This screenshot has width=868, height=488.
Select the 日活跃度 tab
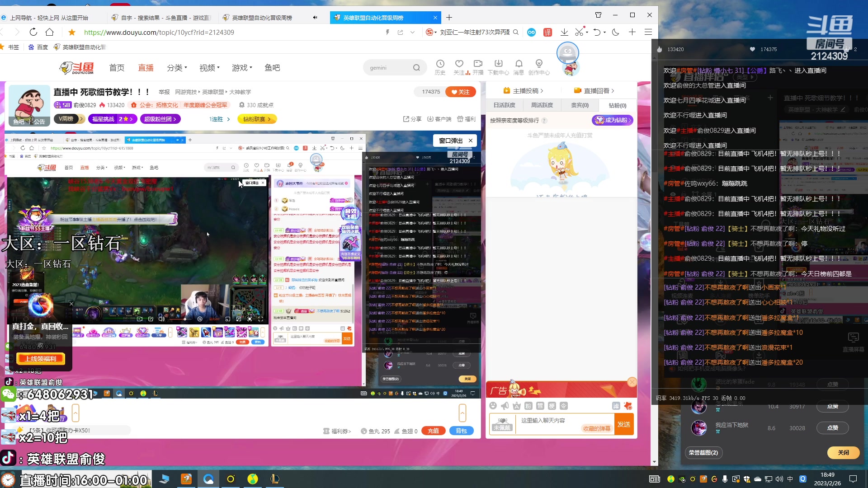(504, 105)
